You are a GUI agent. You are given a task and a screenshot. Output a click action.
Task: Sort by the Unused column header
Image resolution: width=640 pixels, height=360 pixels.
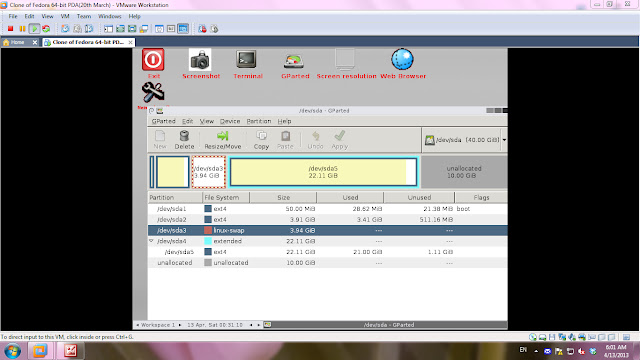[419, 198]
